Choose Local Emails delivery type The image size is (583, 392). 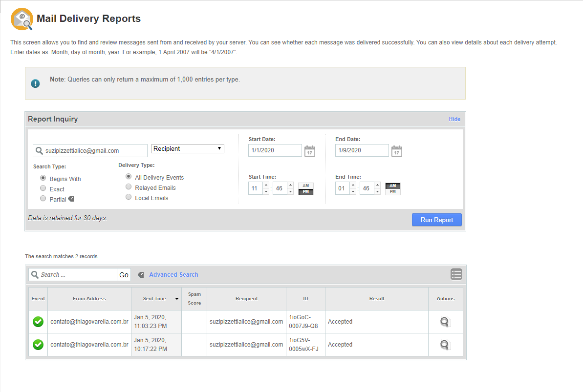tap(129, 197)
